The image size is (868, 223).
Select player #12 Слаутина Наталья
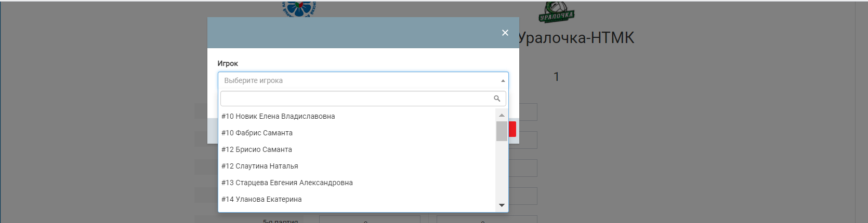(x=260, y=166)
